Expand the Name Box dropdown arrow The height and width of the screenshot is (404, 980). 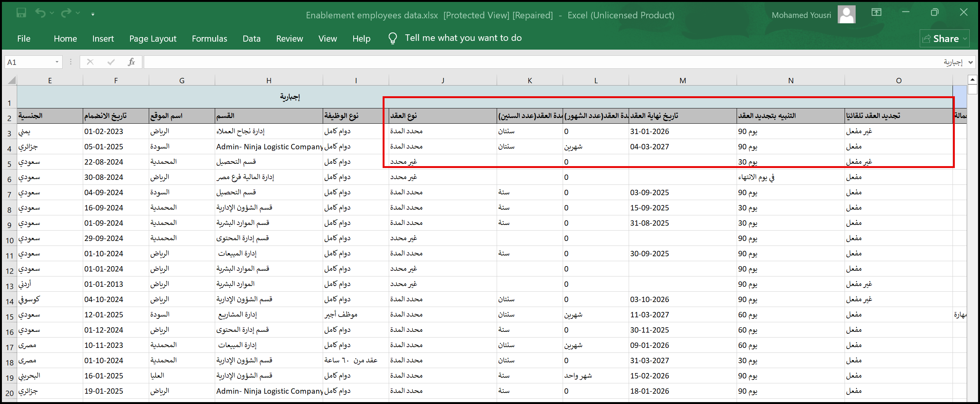pos(57,62)
